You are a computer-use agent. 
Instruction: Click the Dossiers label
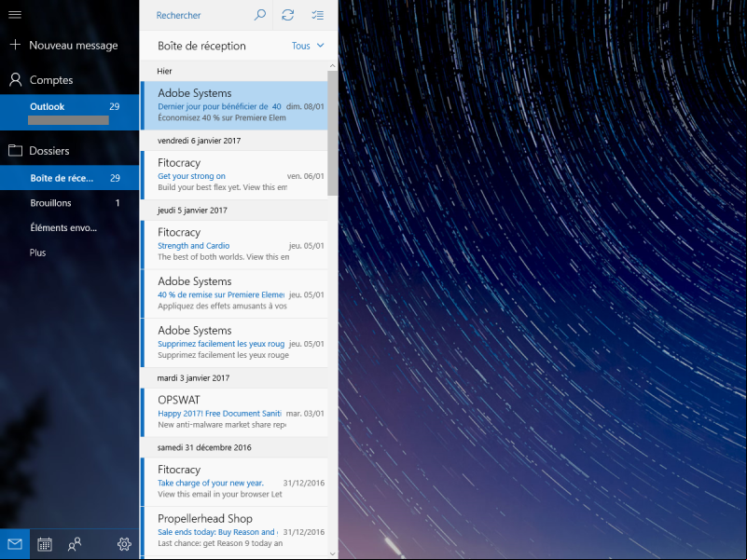pyautogui.click(x=49, y=151)
